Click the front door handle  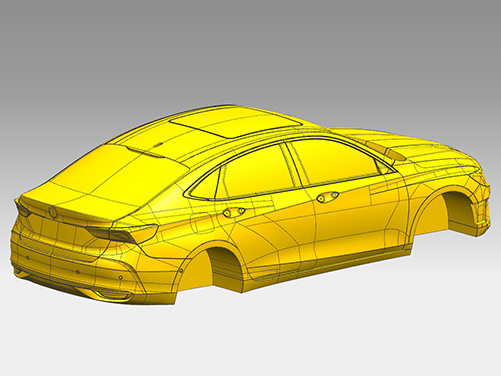pos(327,197)
